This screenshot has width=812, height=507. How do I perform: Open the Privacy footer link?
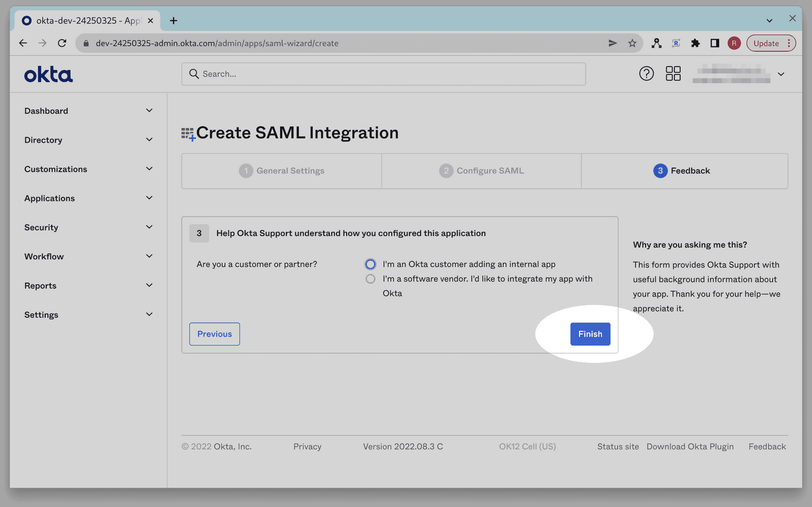click(307, 447)
